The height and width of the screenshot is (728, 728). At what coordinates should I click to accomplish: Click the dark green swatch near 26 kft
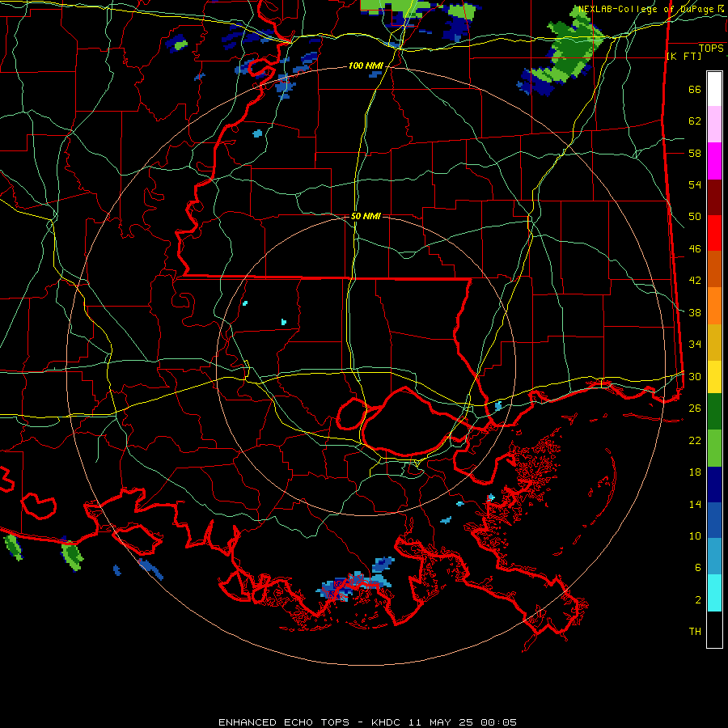pyautogui.click(x=714, y=412)
